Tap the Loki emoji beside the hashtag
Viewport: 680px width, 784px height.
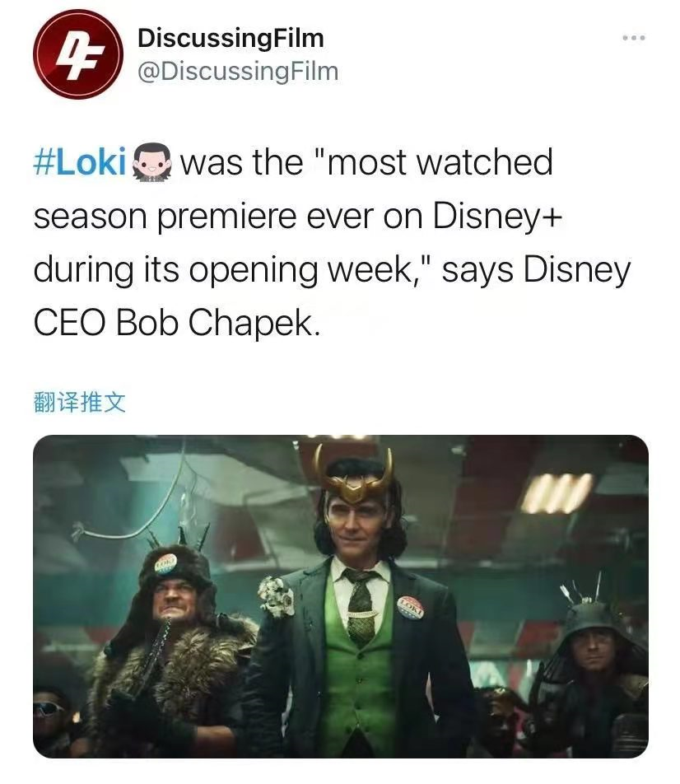[x=151, y=162]
